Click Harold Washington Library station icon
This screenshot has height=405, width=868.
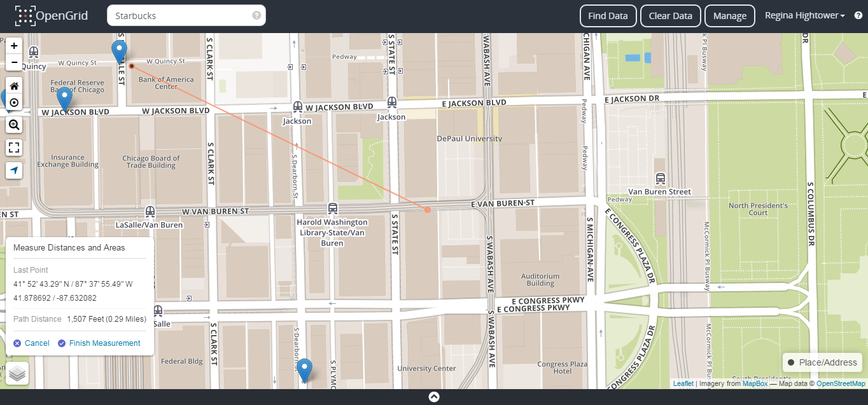coord(332,208)
